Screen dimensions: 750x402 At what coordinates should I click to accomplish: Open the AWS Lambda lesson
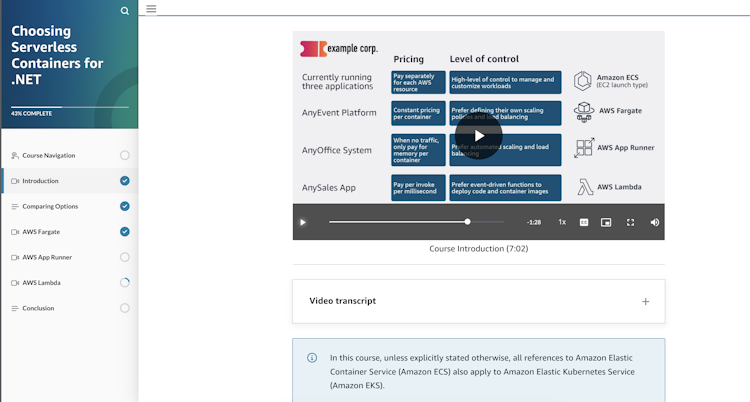click(70, 282)
